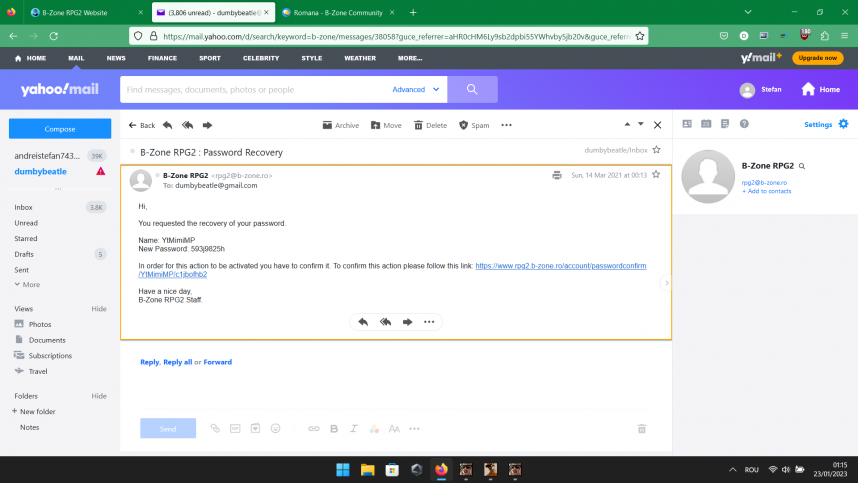Open the MORE... menu item
The height and width of the screenshot is (483, 858).
[x=410, y=58]
